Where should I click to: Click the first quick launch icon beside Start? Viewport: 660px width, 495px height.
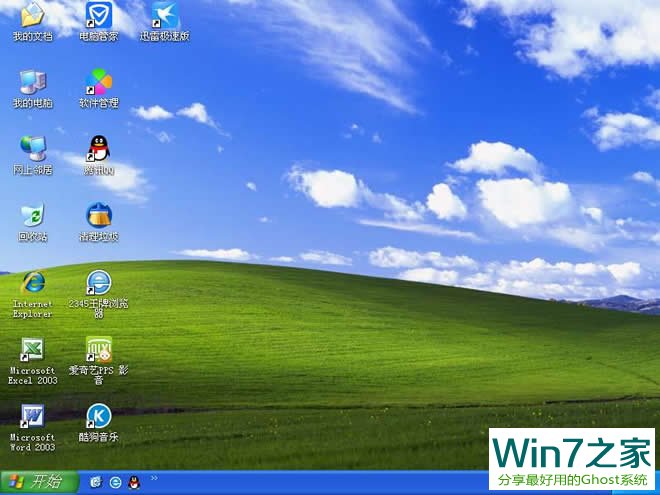click(96, 482)
